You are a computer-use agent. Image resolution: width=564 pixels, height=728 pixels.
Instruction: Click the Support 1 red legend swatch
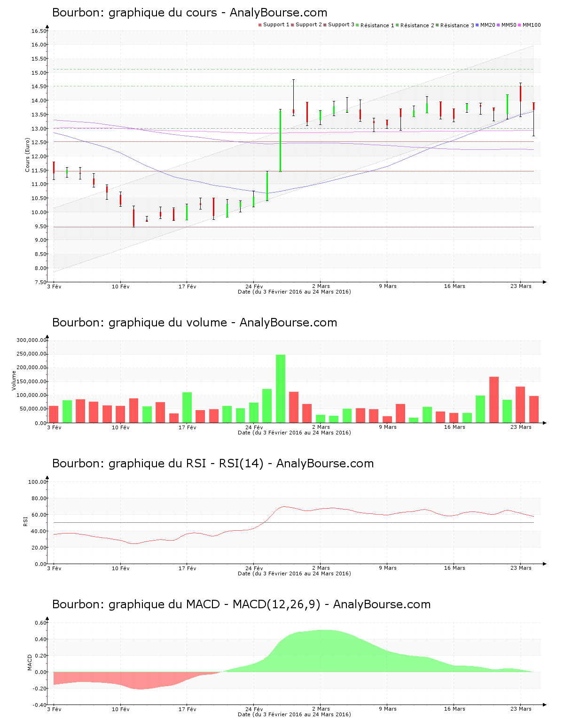pos(260,25)
